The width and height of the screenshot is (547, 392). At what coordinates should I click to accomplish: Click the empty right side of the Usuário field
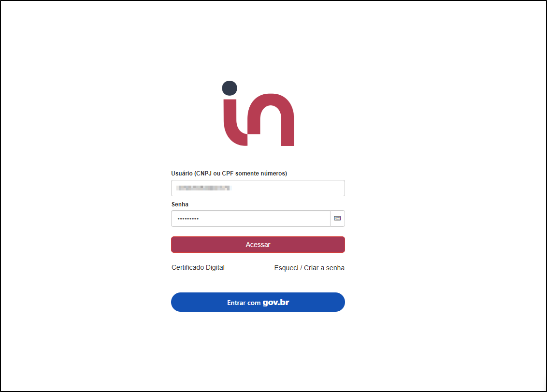[x=289, y=188]
